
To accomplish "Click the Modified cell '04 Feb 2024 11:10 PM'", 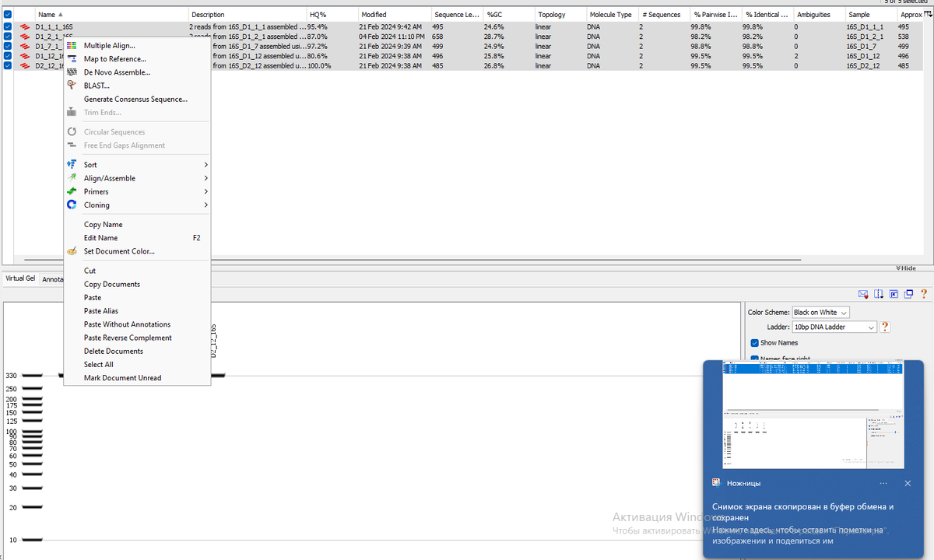I will coord(392,37).
